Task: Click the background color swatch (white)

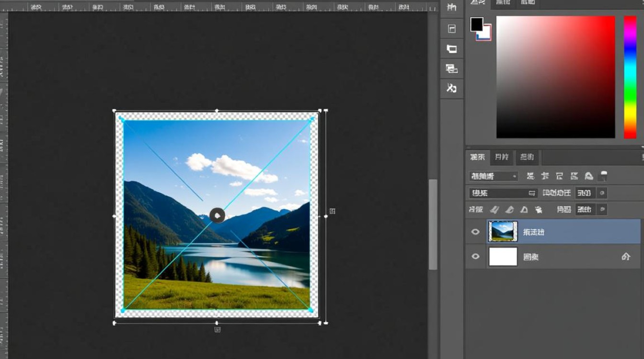Action: (485, 33)
